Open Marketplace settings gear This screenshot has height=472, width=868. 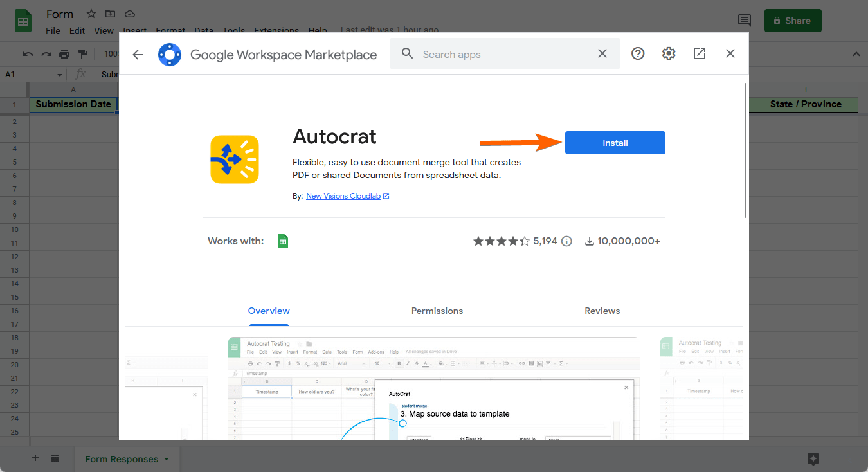click(x=669, y=54)
